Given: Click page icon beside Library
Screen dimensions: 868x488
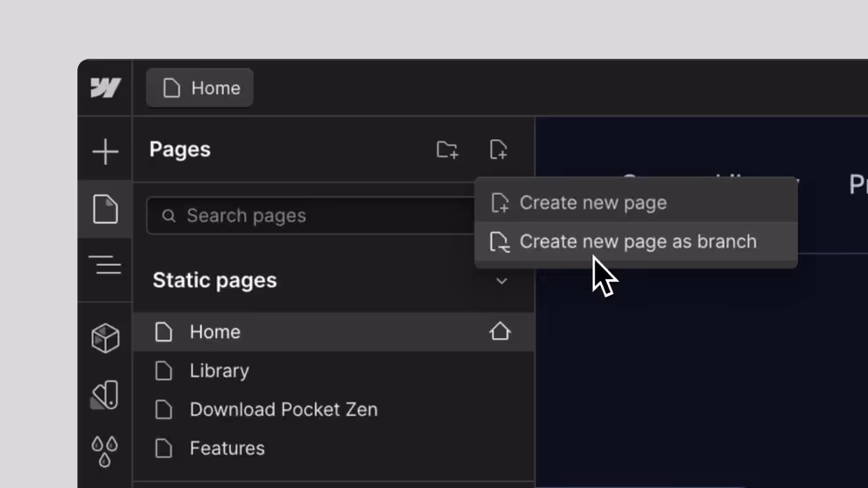Looking at the screenshot, I should (163, 370).
